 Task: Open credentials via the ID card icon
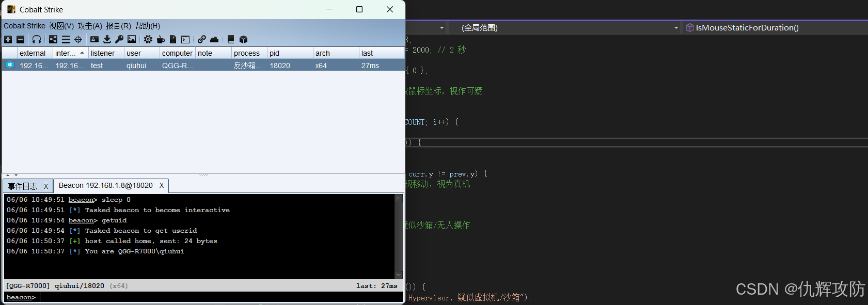pyautogui.click(x=94, y=39)
